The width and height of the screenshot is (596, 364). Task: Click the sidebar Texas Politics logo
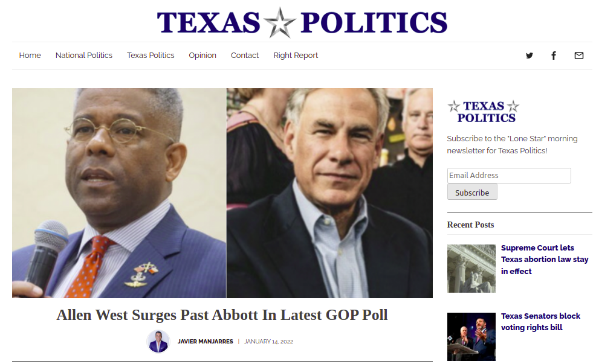click(484, 112)
